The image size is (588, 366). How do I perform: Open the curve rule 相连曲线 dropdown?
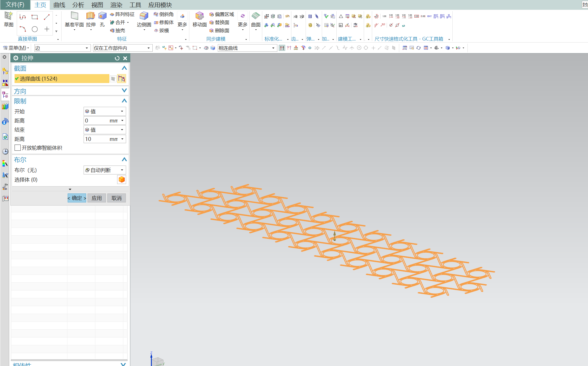[x=247, y=48]
